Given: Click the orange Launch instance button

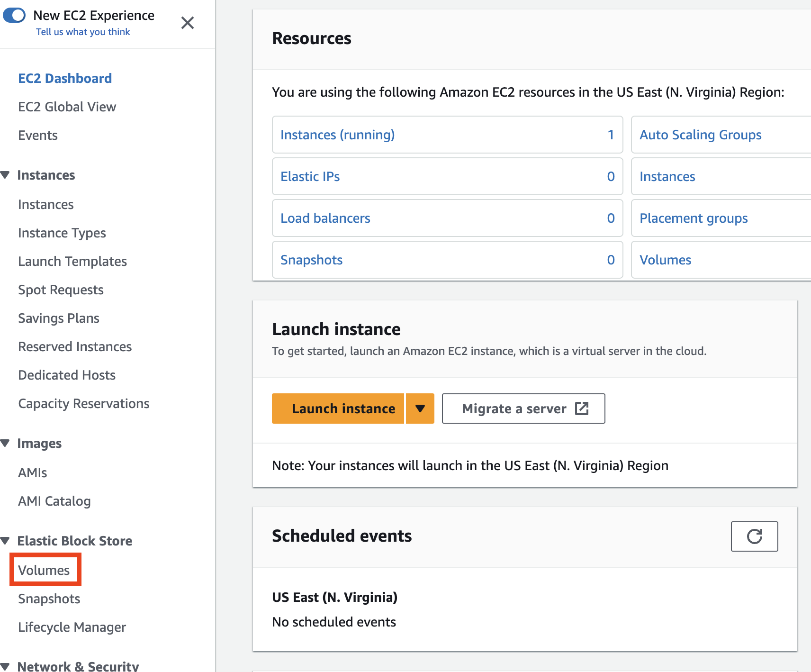Looking at the screenshot, I should [x=338, y=409].
